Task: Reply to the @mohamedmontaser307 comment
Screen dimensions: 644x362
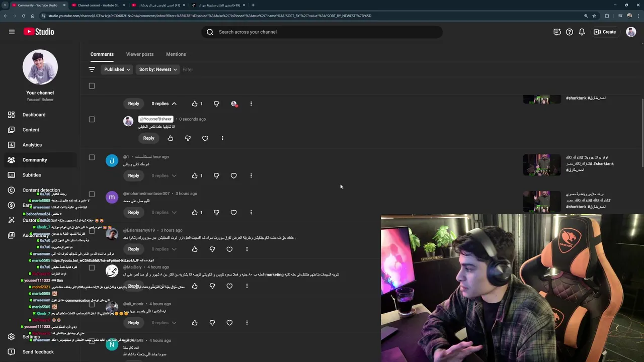Action: coord(133,212)
